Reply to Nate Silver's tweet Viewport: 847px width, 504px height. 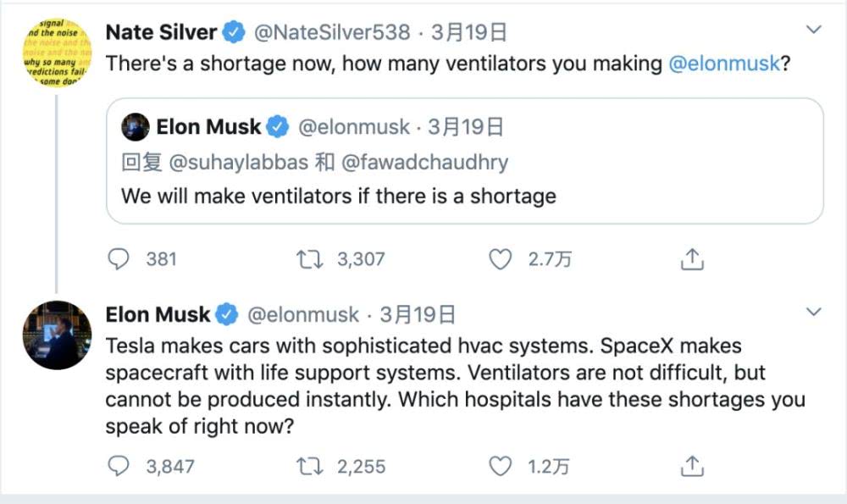121,259
